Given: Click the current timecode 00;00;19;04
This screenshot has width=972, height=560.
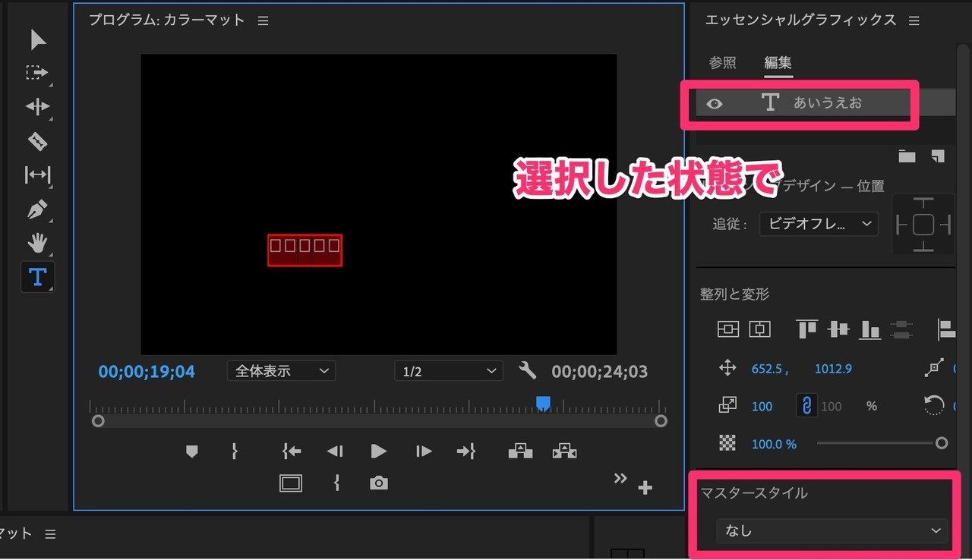Looking at the screenshot, I should [x=147, y=372].
